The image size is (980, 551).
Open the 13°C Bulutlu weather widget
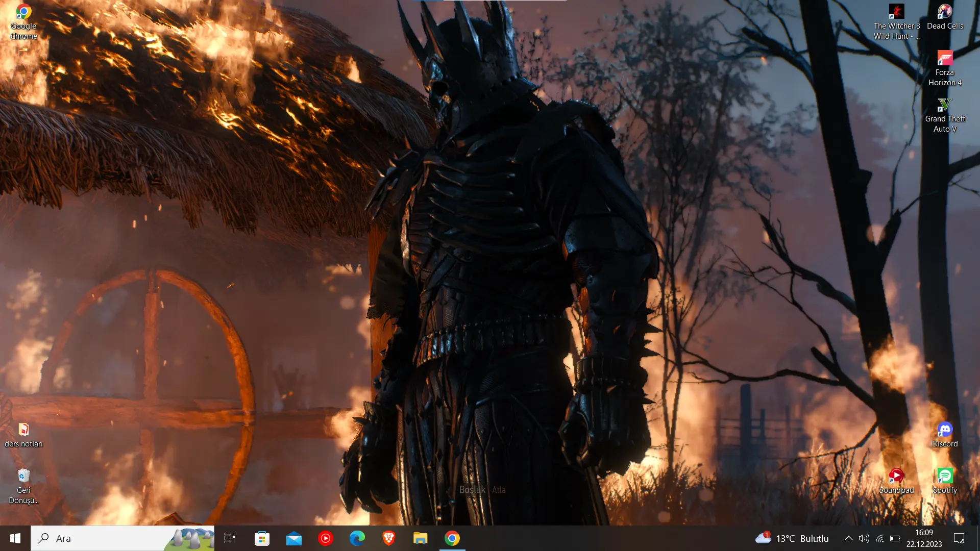(792, 538)
